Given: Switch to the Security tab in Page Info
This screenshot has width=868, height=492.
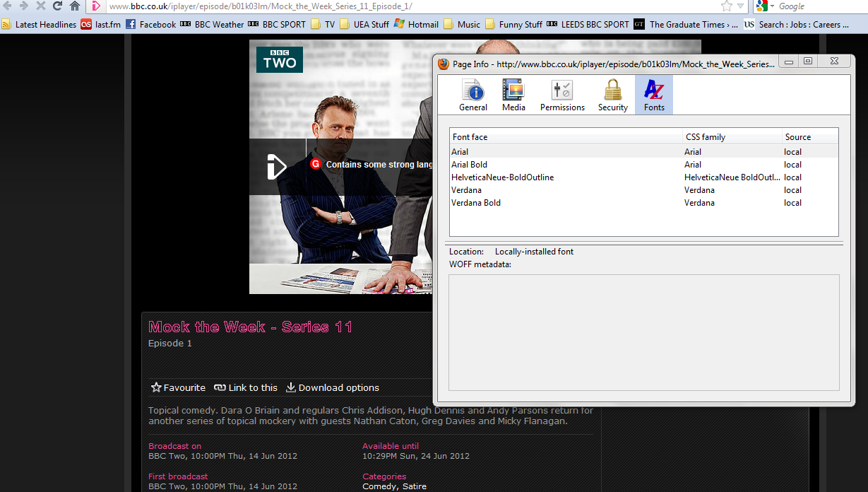Looking at the screenshot, I should tap(612, 95).
